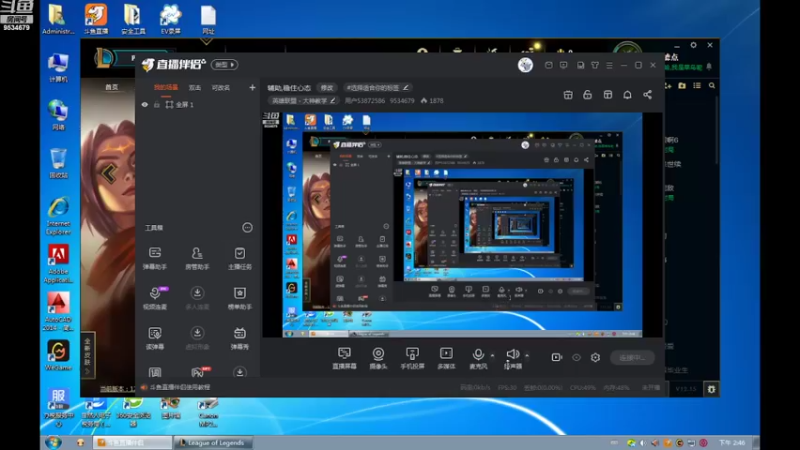The image size is (800, 450).
Task: Click the share icon above preview
Action: (x=647, y=95)
